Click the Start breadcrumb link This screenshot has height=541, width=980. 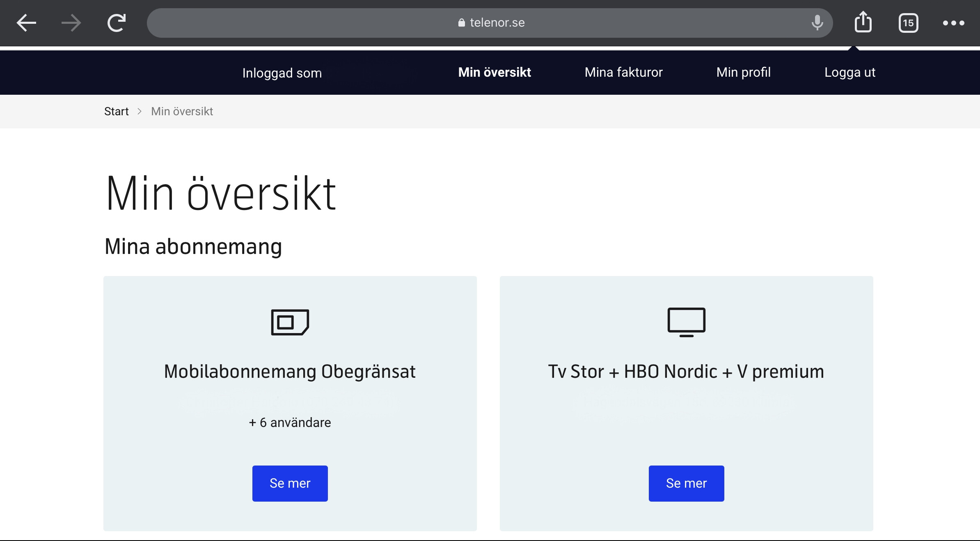click(x=116, y=112)
